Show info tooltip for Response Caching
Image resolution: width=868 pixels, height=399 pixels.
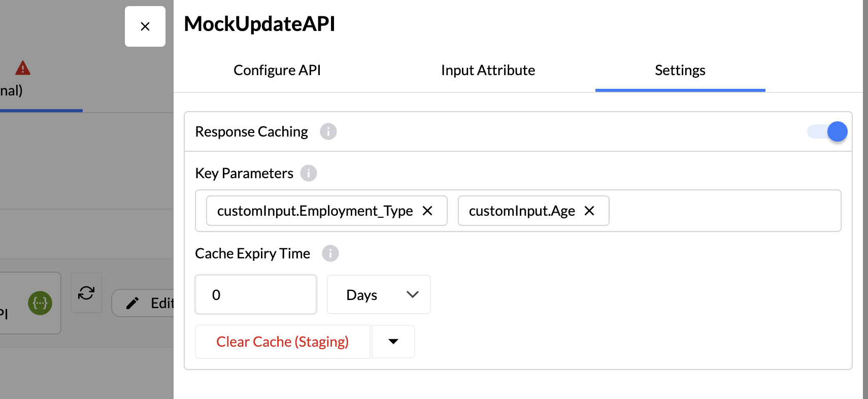[328, 131]
